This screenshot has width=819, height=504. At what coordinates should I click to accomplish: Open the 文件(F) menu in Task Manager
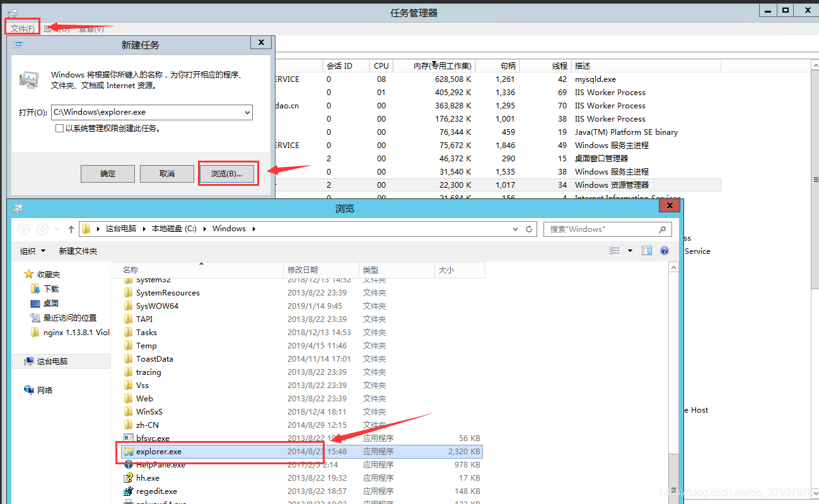(23, 28)
